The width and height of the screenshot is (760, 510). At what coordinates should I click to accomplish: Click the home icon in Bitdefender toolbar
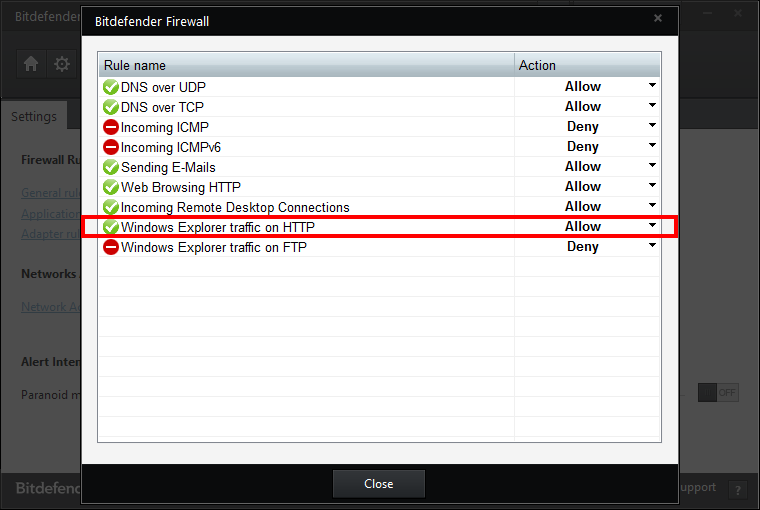click(x=31, y=64)
